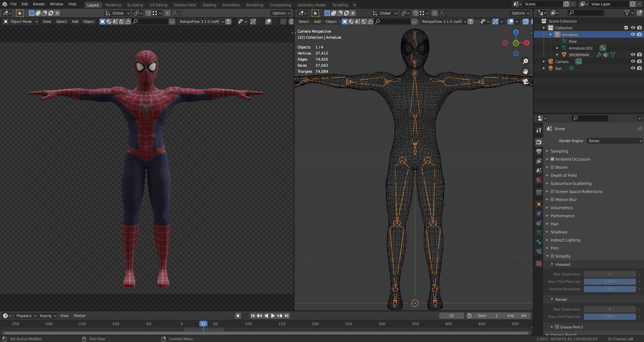The image size is (644, 342).
Task: Toggle use preview range clock icon
Action: coord(469,316)
